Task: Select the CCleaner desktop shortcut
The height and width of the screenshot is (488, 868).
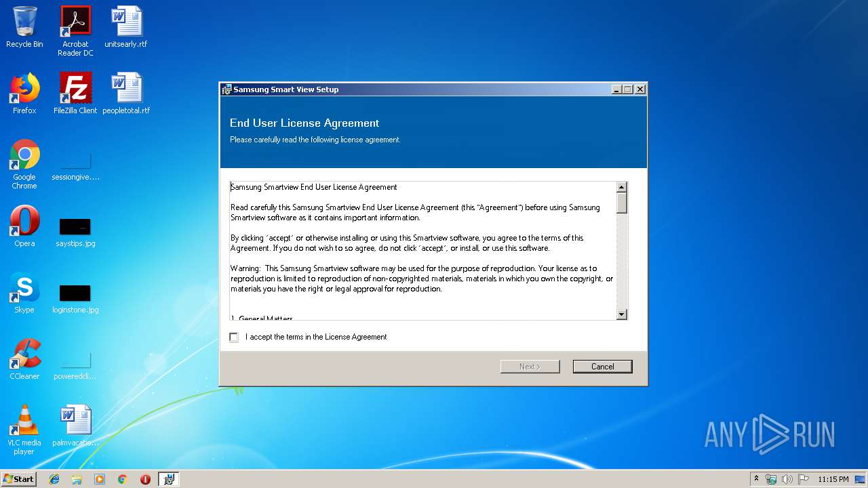Action: (x=24, y=359)
